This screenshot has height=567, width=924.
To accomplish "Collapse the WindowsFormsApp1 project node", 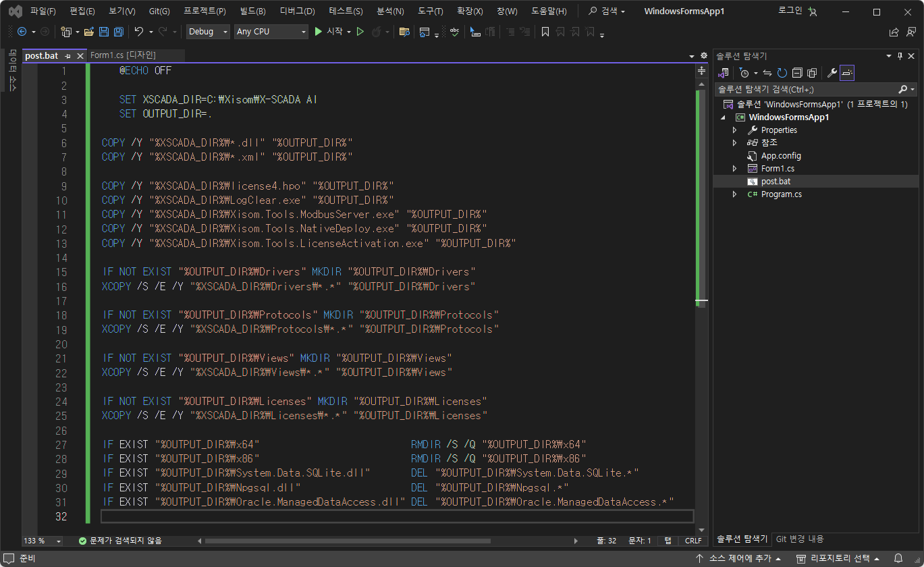I will (x=723, y=117).
